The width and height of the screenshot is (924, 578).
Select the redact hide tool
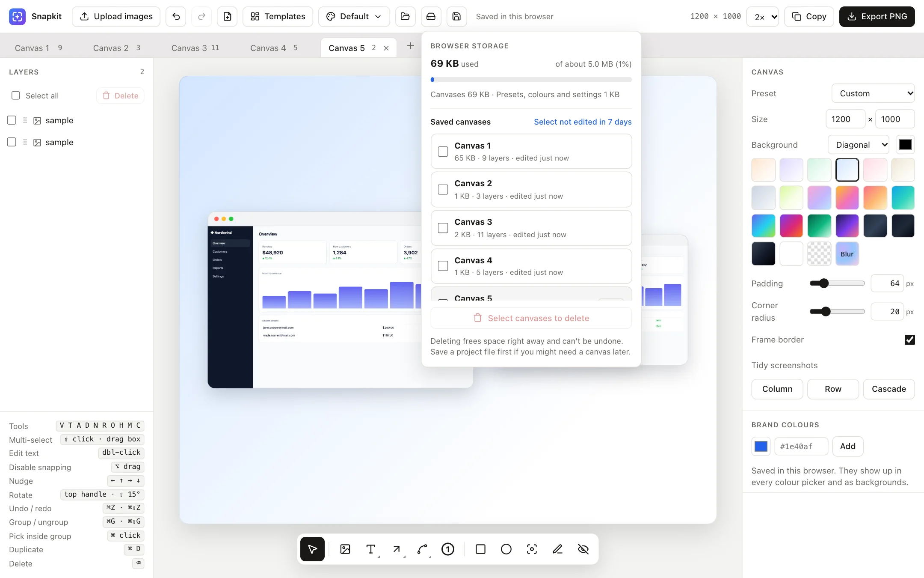(583, 549)
